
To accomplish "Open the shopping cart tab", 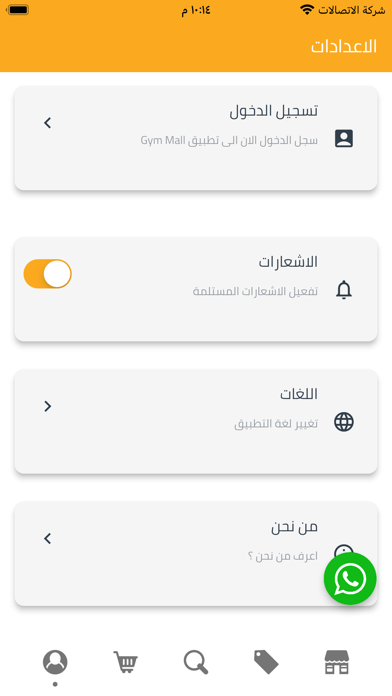I will (126, 662).
